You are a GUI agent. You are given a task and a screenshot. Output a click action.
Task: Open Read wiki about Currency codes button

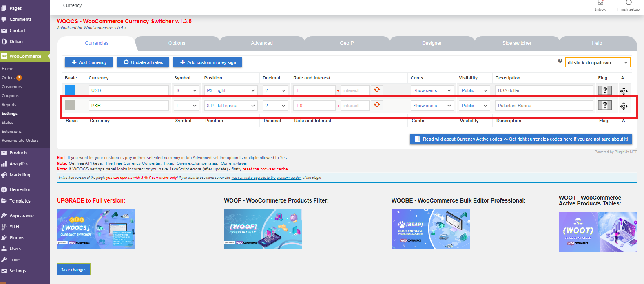pyautogui.click(x=521, y=139)
